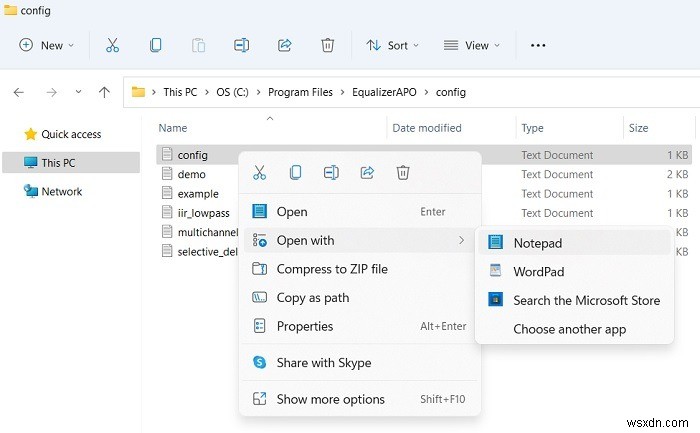Click the Cut icon in the top toolbar
Image resolution: width=700 pixels, height=433 pixels.
(x=112, y=45)
